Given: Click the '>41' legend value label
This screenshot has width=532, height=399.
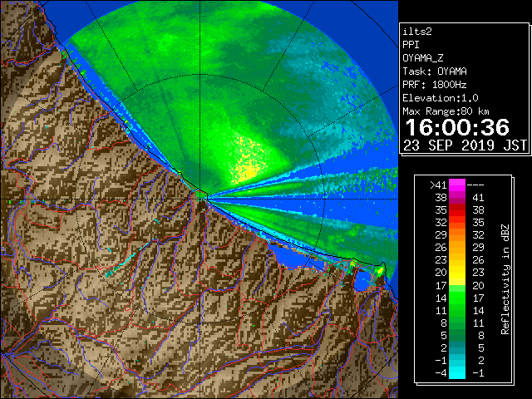Looking at the screenshot, I should pyautogui.click(x=438, y=185).
